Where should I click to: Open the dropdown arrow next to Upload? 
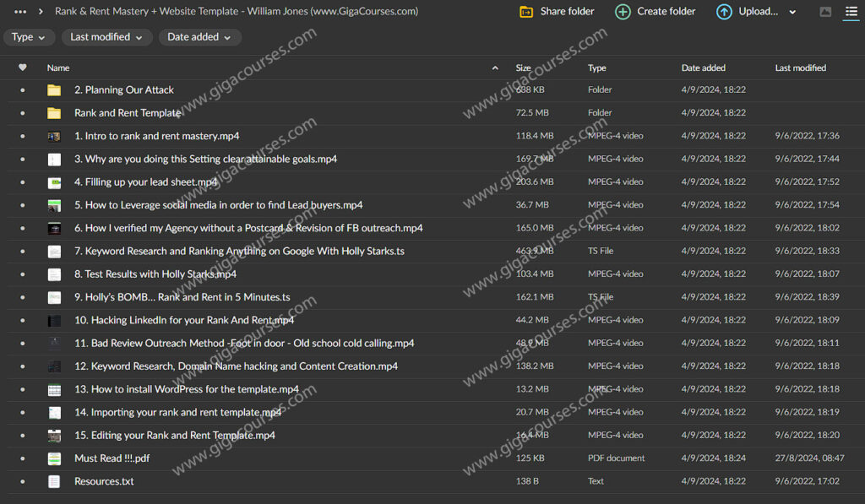pos(792,12)
